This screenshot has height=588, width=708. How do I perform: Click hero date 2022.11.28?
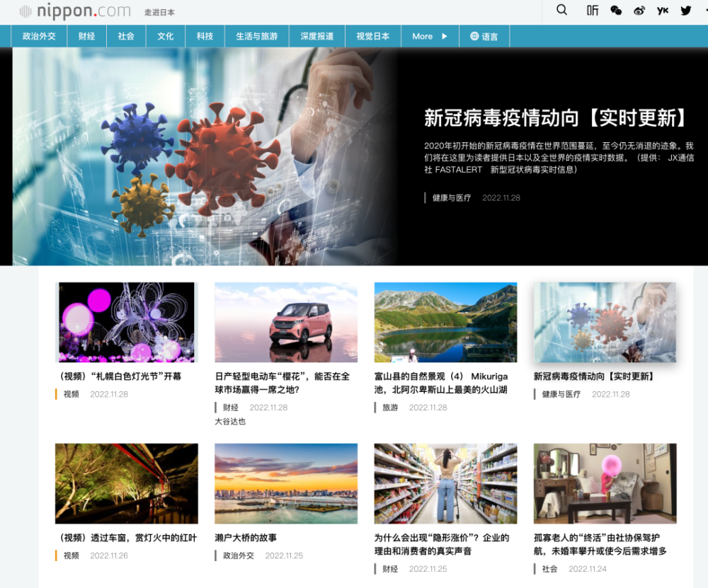(x=501, y=197)
